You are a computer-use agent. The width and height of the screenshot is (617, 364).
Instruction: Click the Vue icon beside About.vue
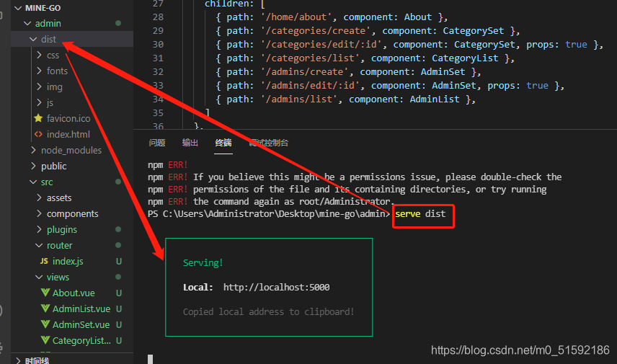pos(45,293)
